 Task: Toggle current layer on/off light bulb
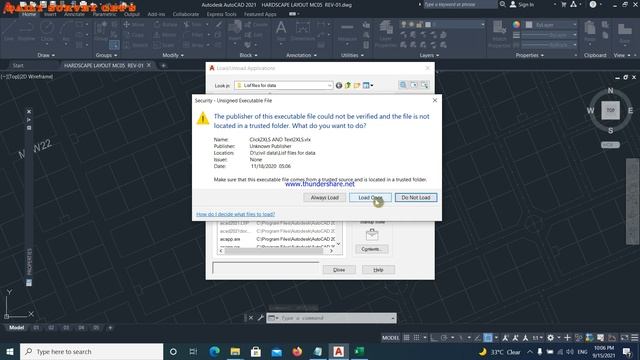point(404,24)
